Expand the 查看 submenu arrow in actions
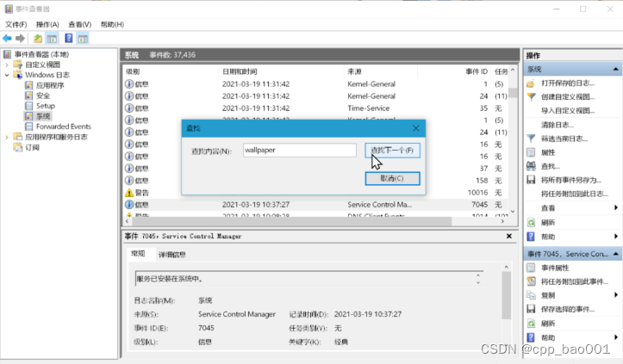The image size is (623, 364). click(616, 207)
